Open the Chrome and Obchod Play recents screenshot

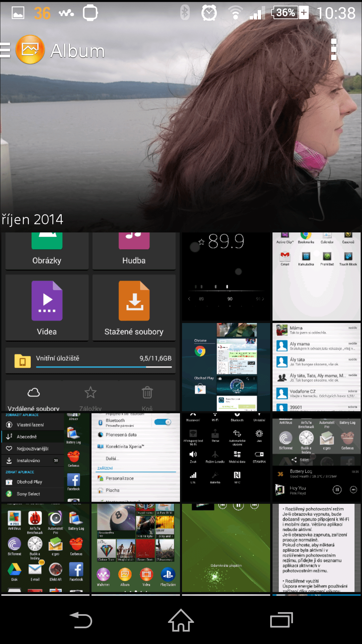(x=226, y=367)
